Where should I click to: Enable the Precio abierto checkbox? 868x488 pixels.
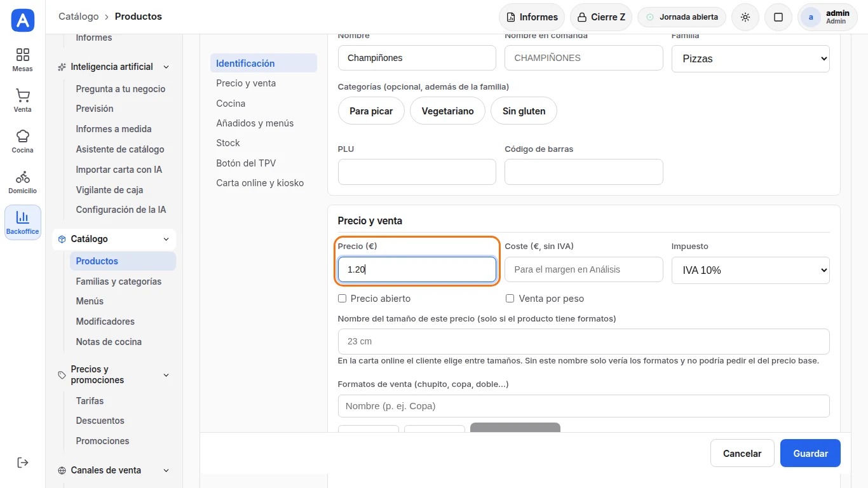tap(342, 298)
